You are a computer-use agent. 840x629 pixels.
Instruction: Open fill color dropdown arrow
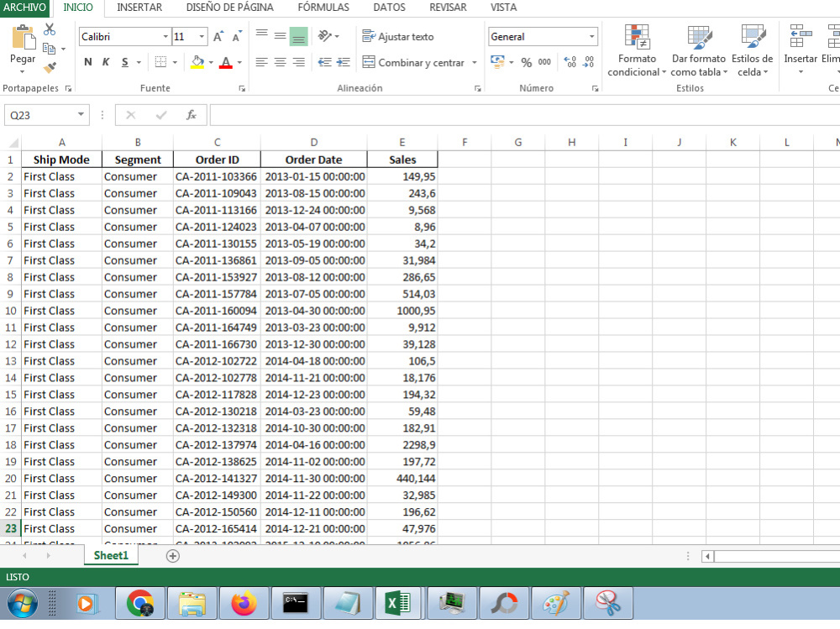coord(211,63)
